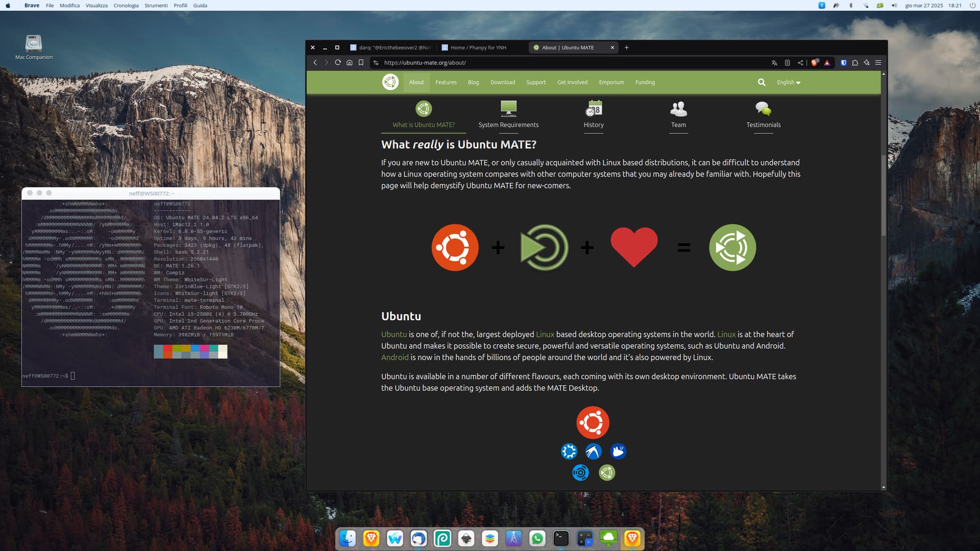Screen dimensions: 980x551
Task: Open Brave Shields lion icon
Action: pyautogui.click(x=815, y=63)
